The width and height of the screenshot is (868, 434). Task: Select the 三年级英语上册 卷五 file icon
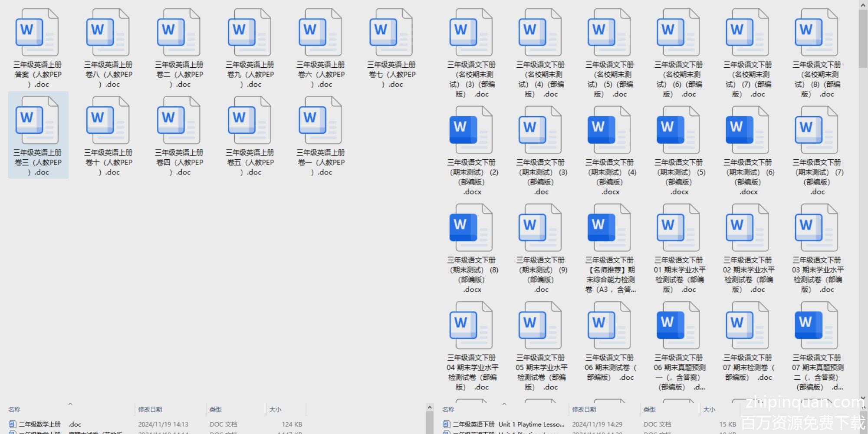(250, 120)
